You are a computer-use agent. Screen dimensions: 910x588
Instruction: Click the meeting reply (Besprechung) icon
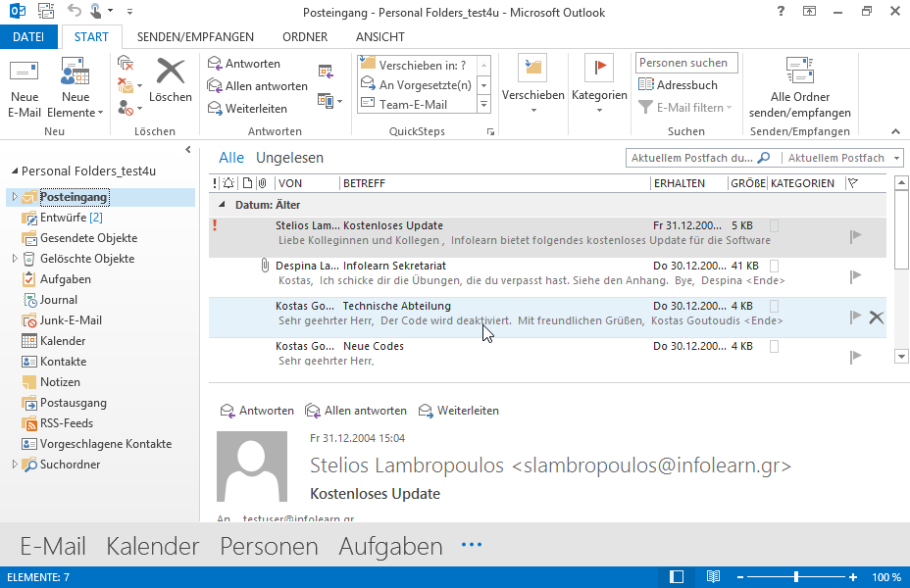coord(326,72)
